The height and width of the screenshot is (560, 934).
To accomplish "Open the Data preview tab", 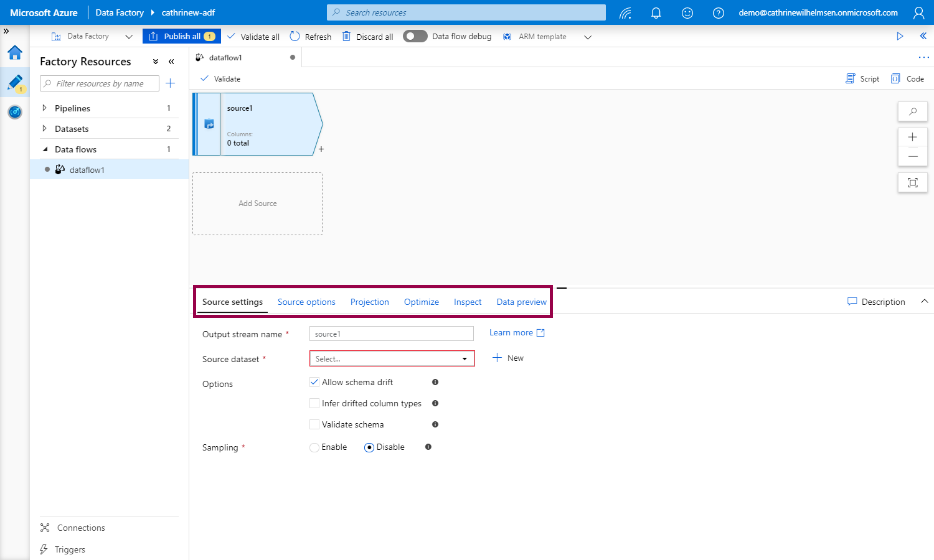I will point(521,302).
